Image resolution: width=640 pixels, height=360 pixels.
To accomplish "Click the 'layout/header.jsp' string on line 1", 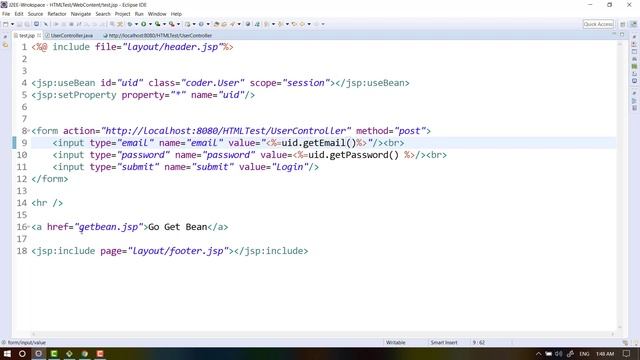I will tap(172, 47).
